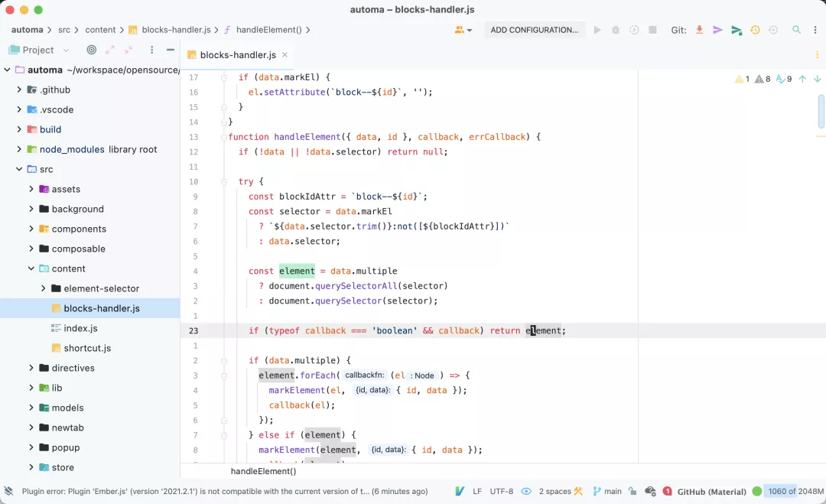
Task: Open the main toolbar kebab menu
Action: [815, 30]
